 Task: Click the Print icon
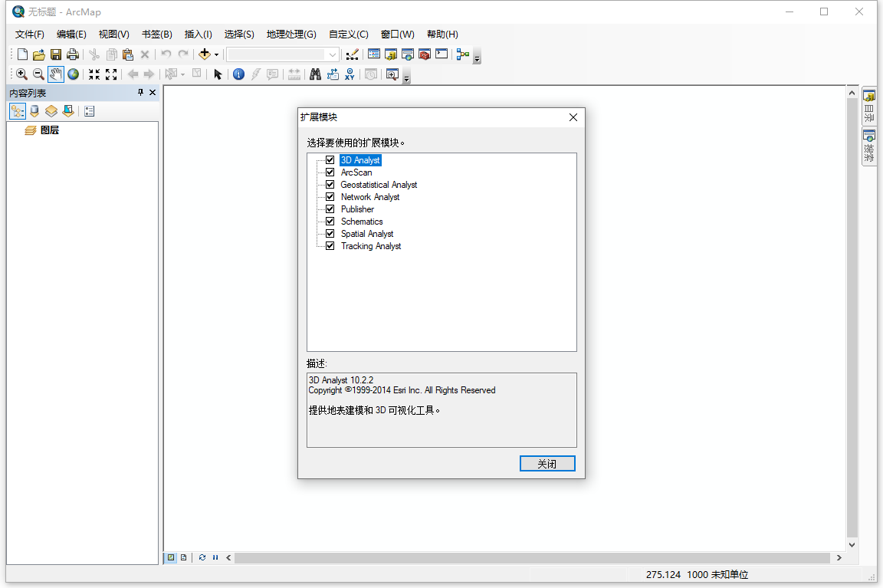(73, 54)
